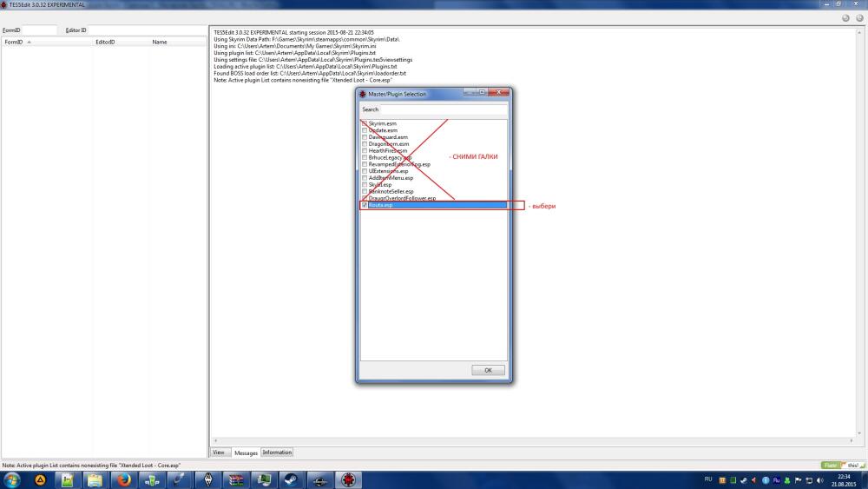Tick the AddItemMenu.esp checkbox
Image resolution: width=868 pixels, height=489 pixels.
click(x=365, y=178)
